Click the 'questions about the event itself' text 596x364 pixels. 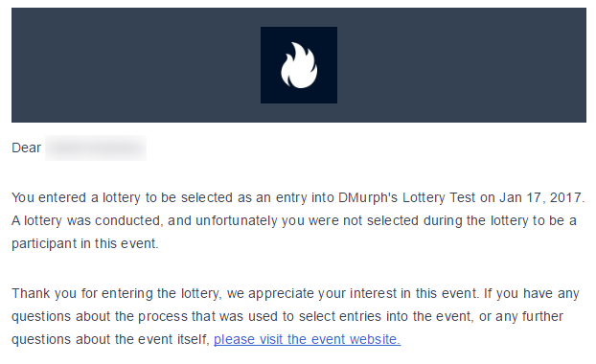pos(110,339)
